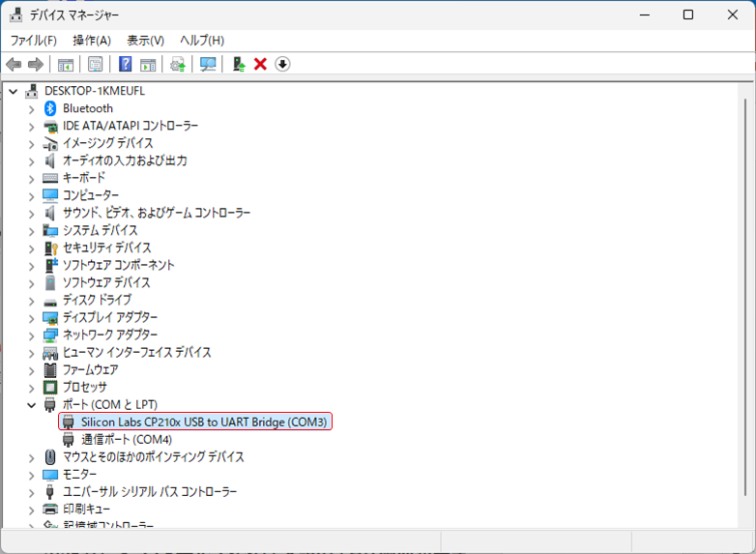
Task: Open the 表示(V) menu
Action: click(145, 40)
